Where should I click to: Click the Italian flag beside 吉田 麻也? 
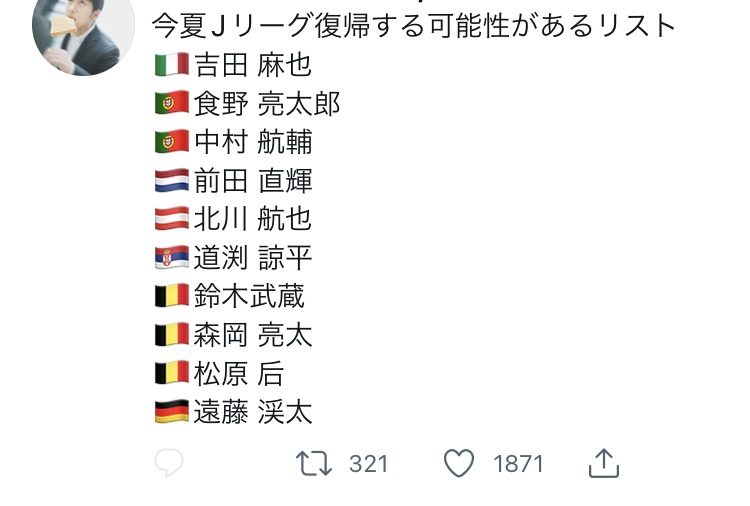point(172,66)
